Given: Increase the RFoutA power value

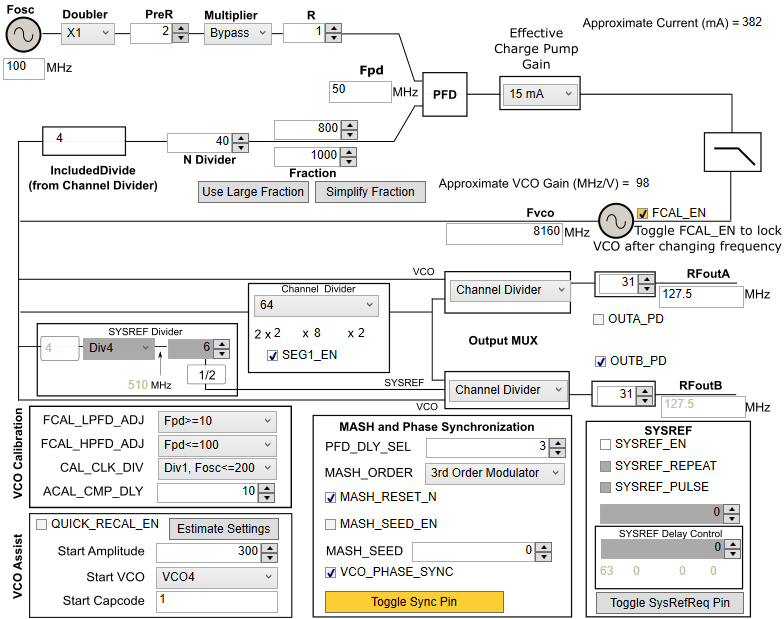Looking at the screenshot, I should click(x=646, y=277).
